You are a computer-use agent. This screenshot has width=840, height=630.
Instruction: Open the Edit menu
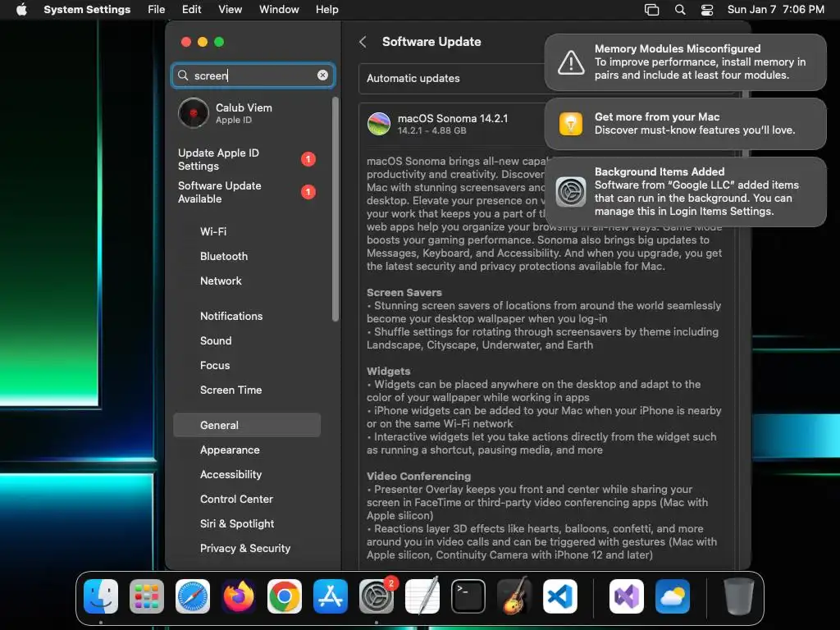click(x=191, y=10)
